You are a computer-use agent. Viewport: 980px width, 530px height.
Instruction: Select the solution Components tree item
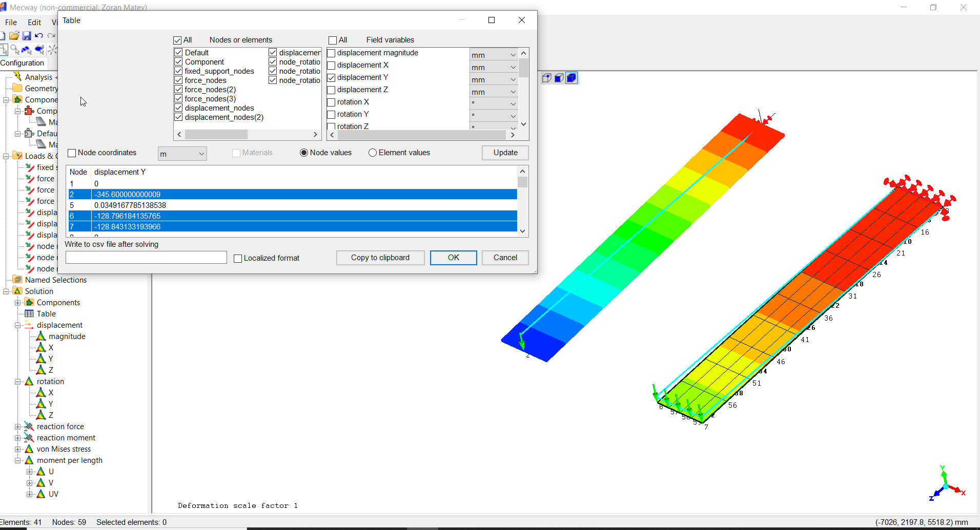58,303
